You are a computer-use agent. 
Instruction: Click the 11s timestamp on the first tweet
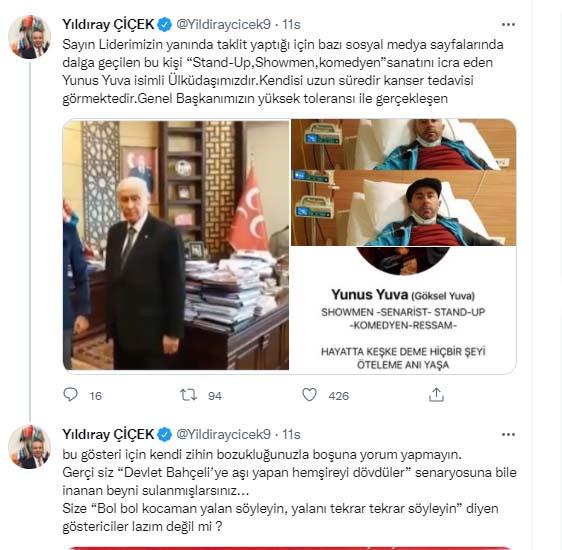(291, 24)
